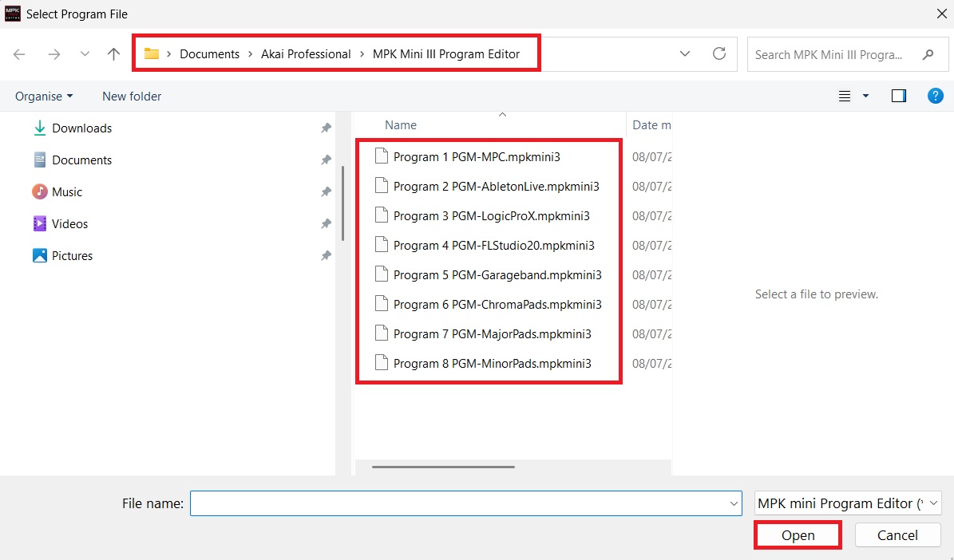Create a New folder
Viewport: 954px width, 560px height.
tap(132, 96)
